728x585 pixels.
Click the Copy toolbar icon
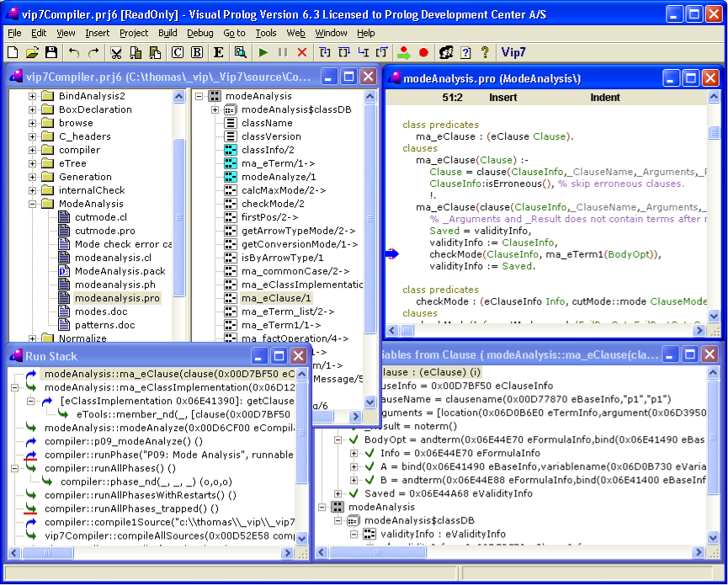[x=136, y=52]
